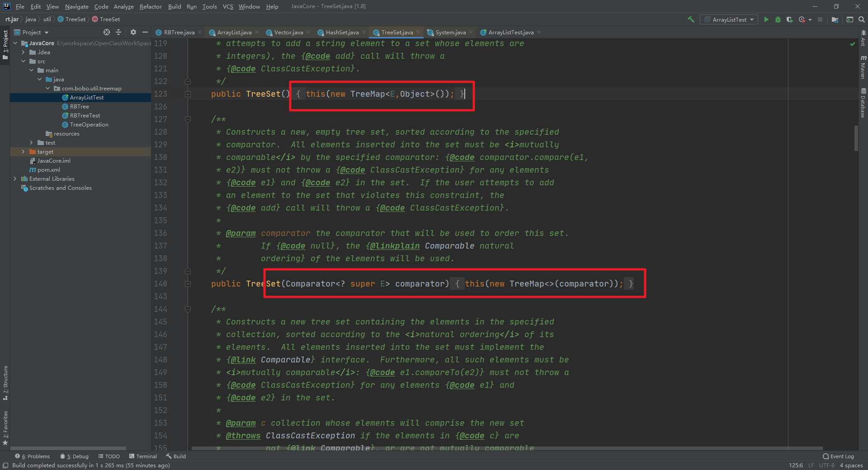Switch to the RBTree.java tab
Viewport: 868px width, 470px height.
point(179,32)
